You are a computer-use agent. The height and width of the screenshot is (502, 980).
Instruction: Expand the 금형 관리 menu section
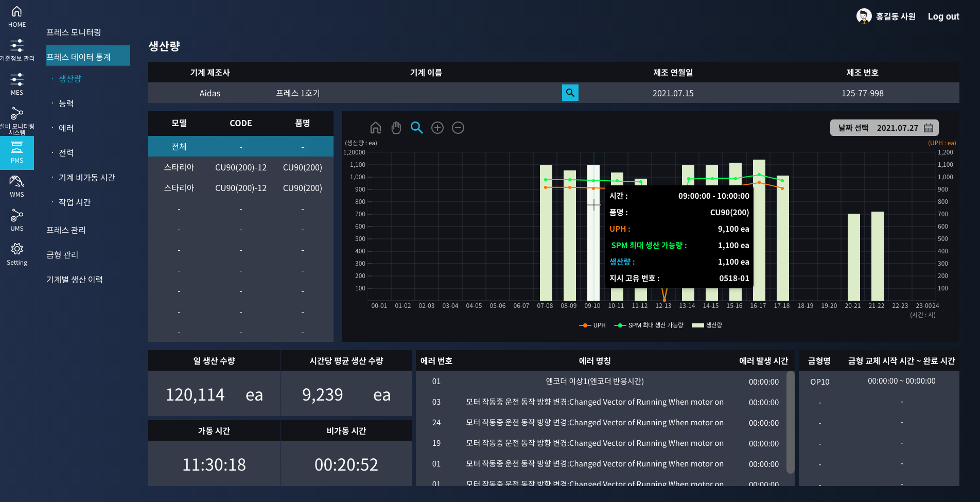[62, 255]
